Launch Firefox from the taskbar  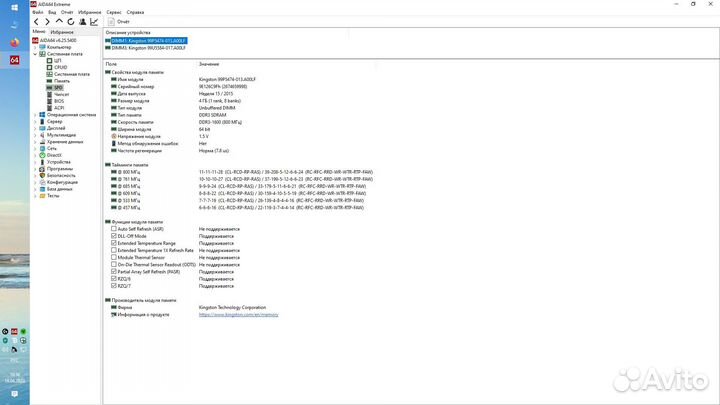pos(15,42)
